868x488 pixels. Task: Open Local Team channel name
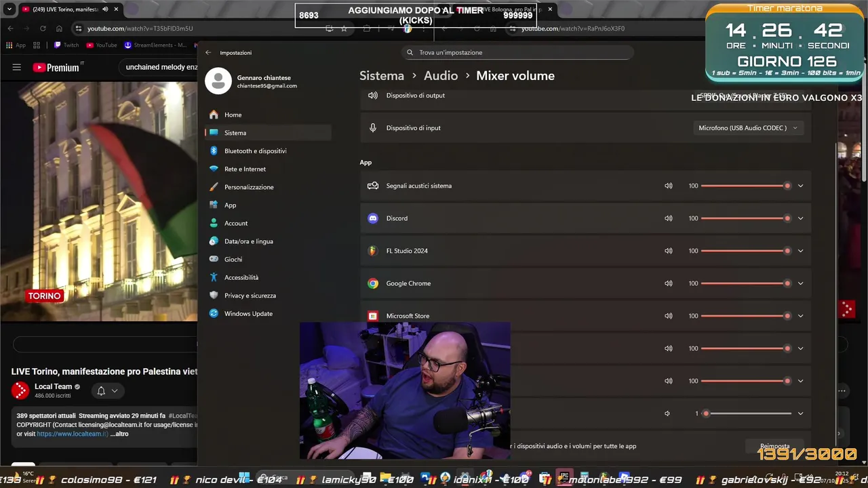tap(53, 386)
